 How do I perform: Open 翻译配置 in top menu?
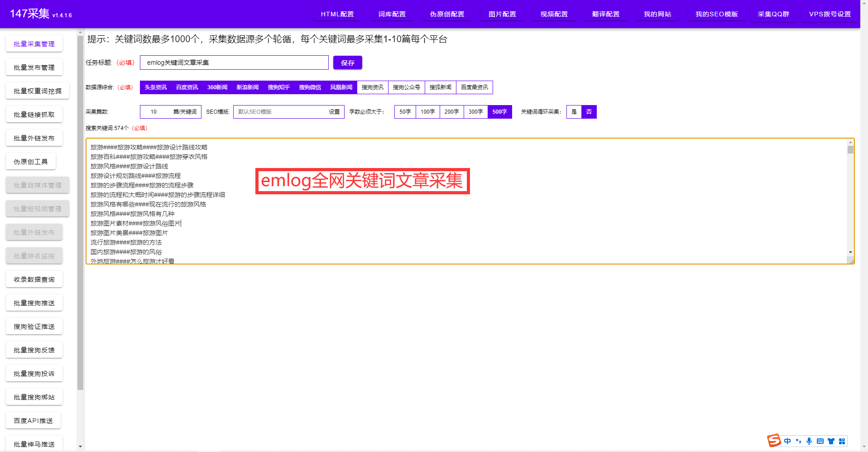(606, 14)
